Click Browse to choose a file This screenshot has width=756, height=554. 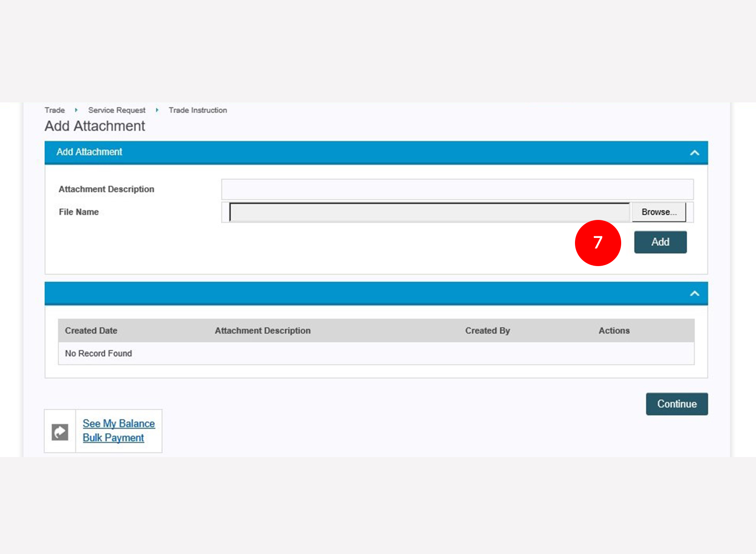[x=659, y=212]
